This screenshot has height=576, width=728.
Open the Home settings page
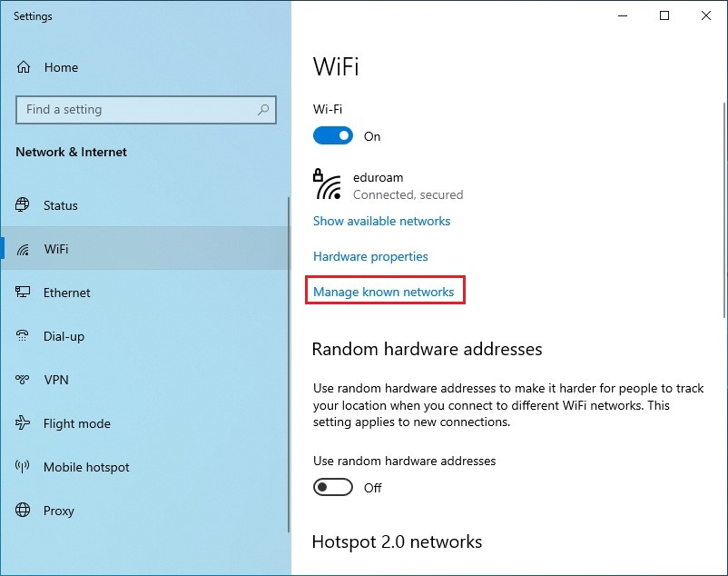click(145, 67)
